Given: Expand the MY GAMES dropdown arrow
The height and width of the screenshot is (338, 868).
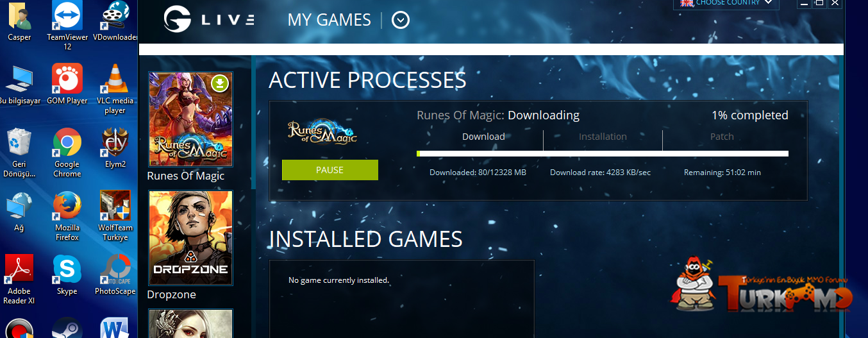Looking at the screenshot, I should (401, 21).
